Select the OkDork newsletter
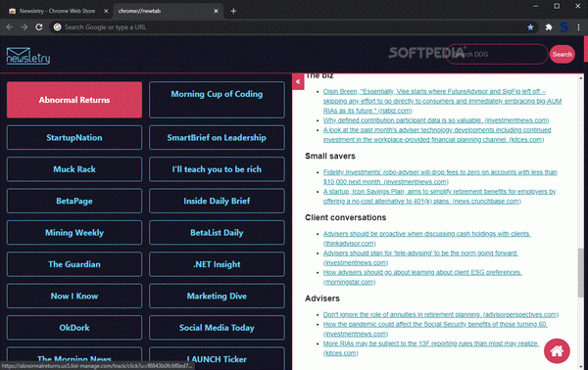Screen dimensions: 588x370 pos(74,328)
